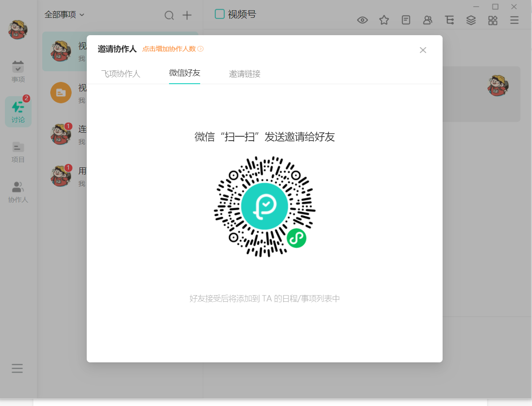
Task: Click the search magnifier icon
Action: coord(169,15)
